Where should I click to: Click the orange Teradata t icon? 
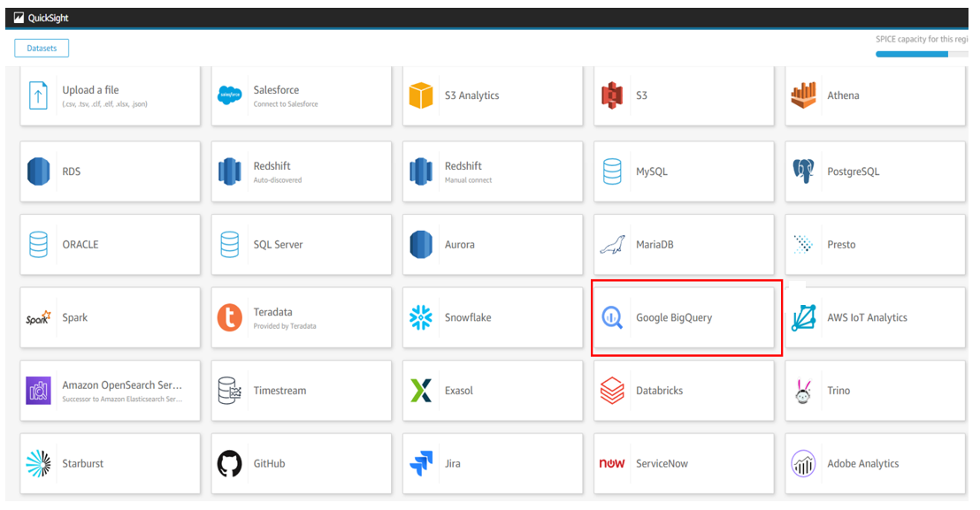point(229,317)
